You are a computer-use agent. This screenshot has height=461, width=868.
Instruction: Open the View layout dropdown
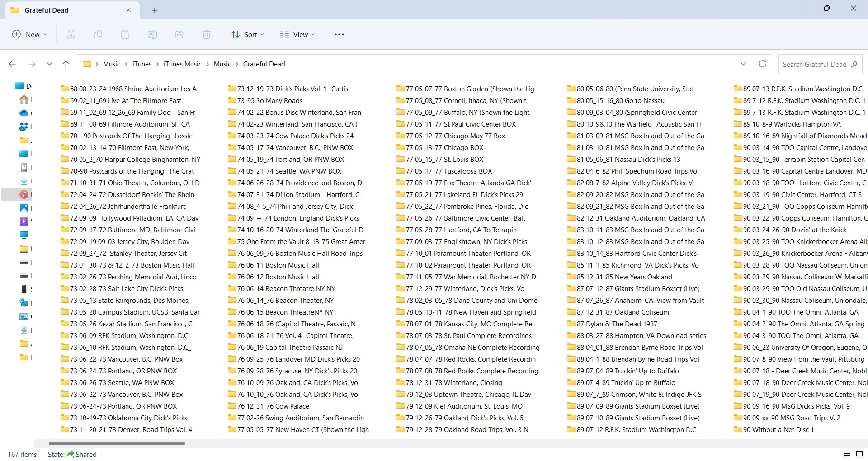pyautogui.click(x=297, y=34)
